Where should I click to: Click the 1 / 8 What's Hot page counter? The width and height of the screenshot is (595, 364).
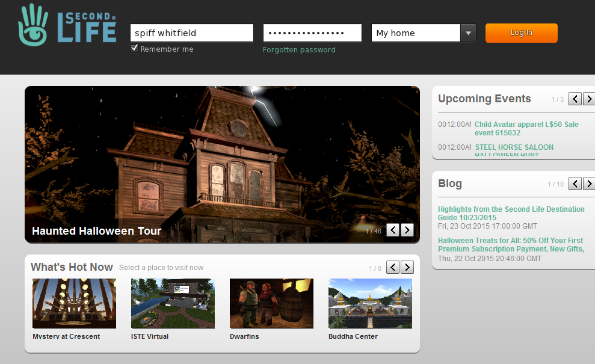[x=375, y=268]
